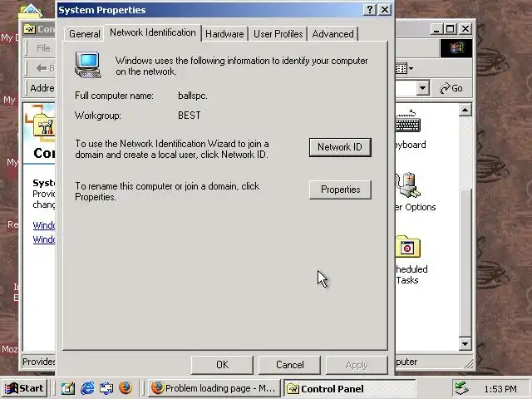Confirm with the OK button

point(222,365)
